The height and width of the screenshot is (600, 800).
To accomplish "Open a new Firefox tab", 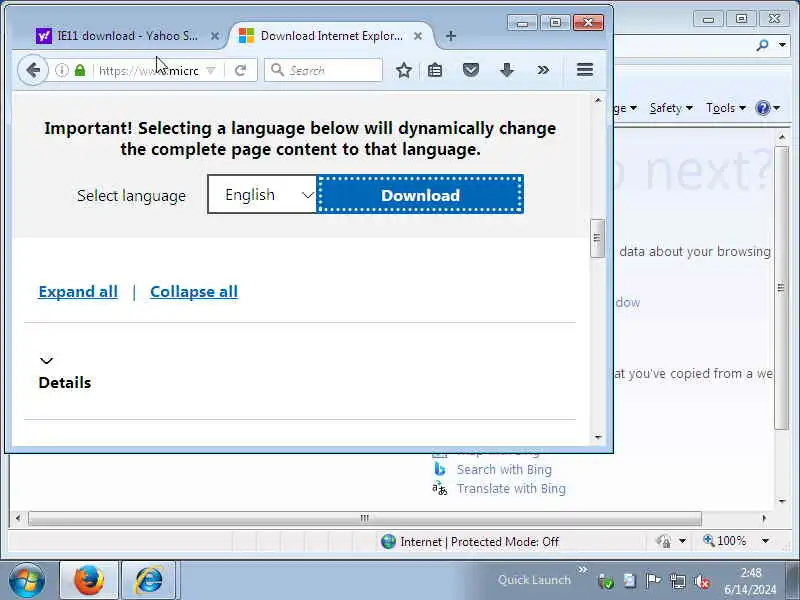I will 451,36.
